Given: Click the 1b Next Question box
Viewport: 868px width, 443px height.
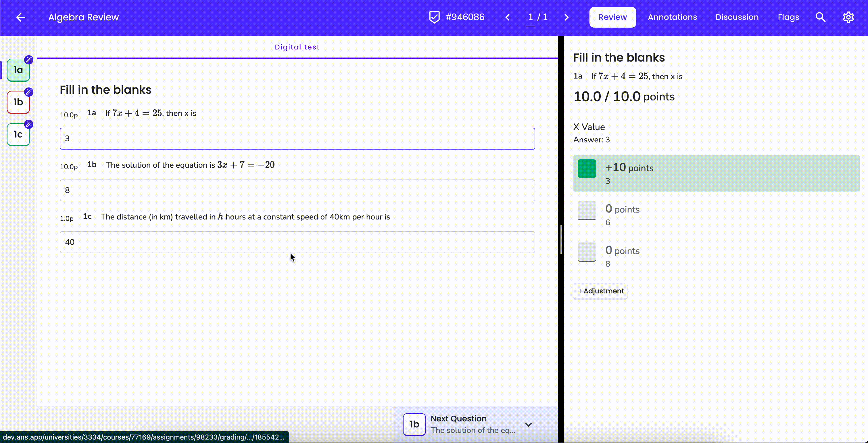Looking at the screenshot, I should tap(414, 424).
